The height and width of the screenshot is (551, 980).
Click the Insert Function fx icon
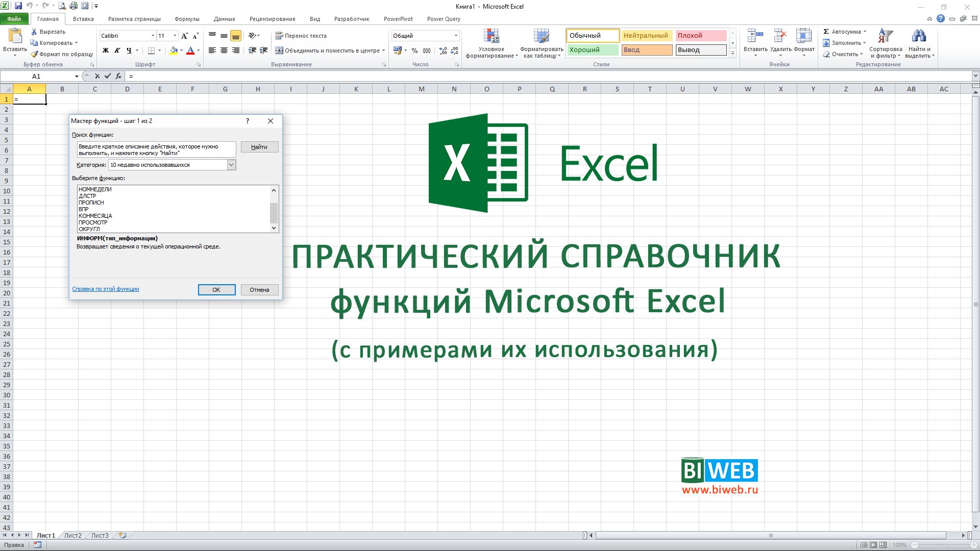coord(118,76)
